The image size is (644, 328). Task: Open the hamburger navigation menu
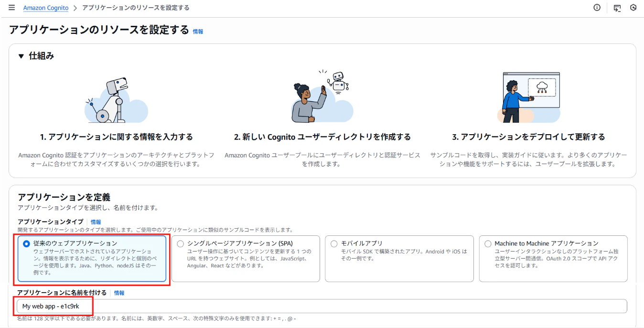(x=11, y=8)
